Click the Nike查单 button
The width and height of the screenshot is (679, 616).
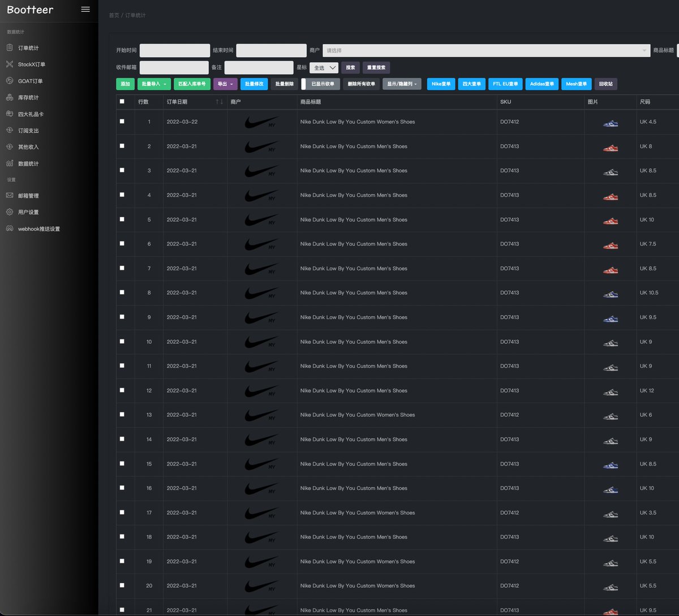click(x=441, y=84)
